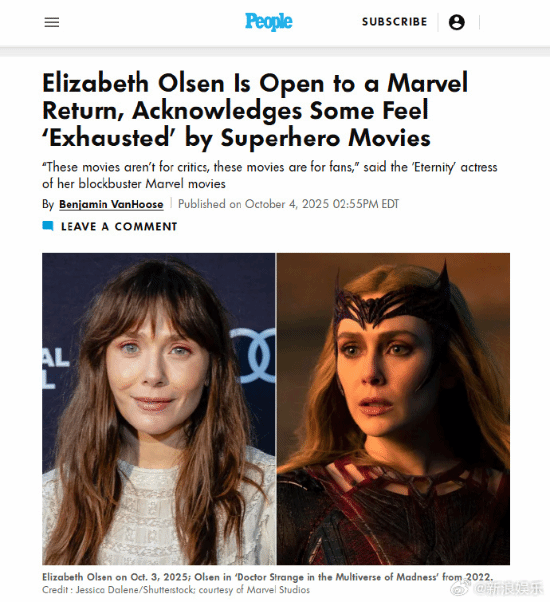Open the user account profile icon
550x602 pixels.
point(457,22)
